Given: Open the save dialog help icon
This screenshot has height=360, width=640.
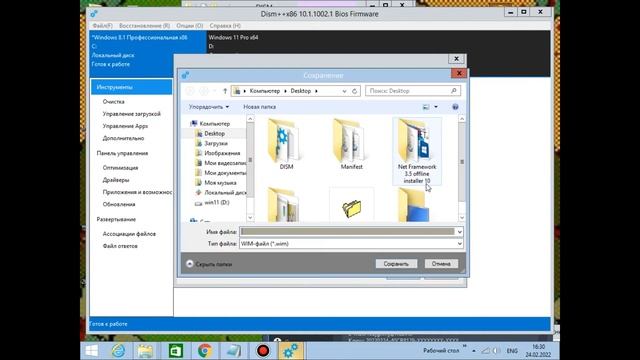Looking at the screenshot, I should click(455, 107).
